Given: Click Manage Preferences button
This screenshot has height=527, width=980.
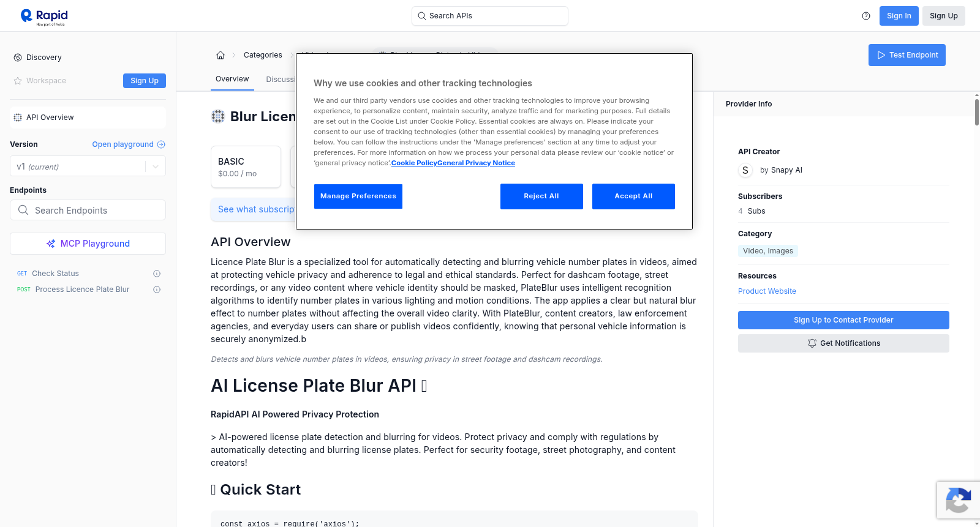Looking at the screenshot, I should click(358, 196).
